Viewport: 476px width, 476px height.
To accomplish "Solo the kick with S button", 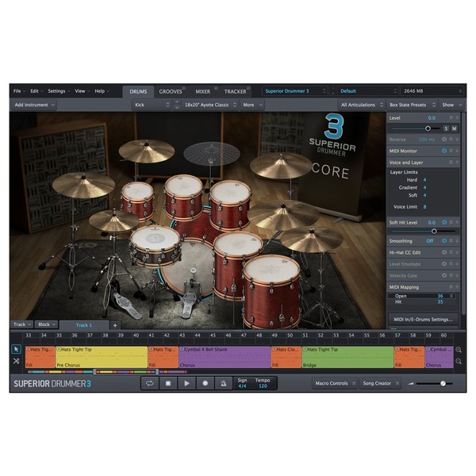I will (x=446, y=129).
